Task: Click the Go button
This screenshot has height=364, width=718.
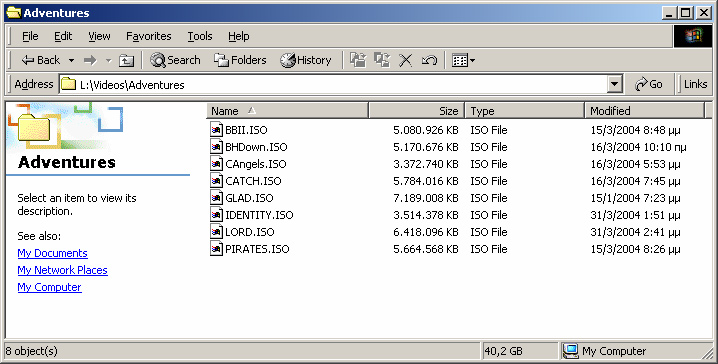Action: point(649,85)
